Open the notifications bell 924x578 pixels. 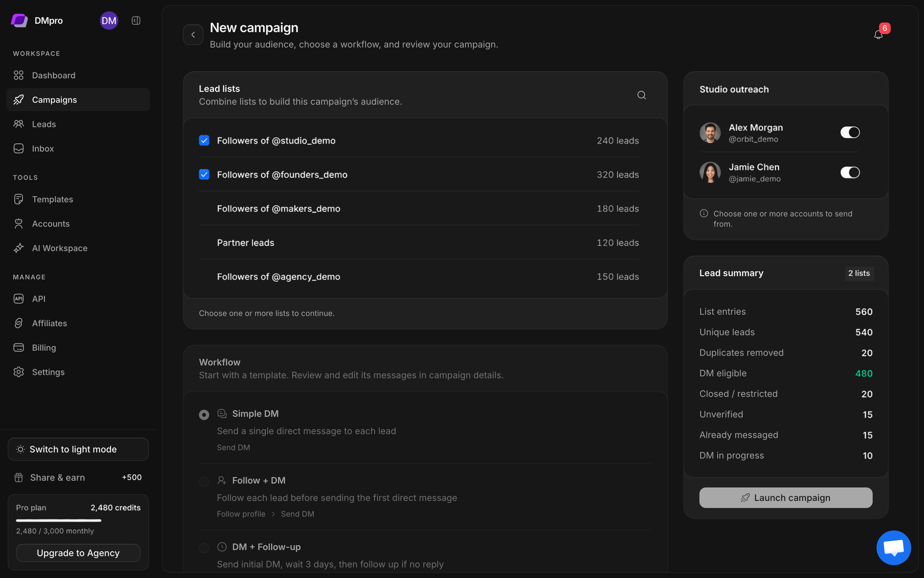(878, 35)
